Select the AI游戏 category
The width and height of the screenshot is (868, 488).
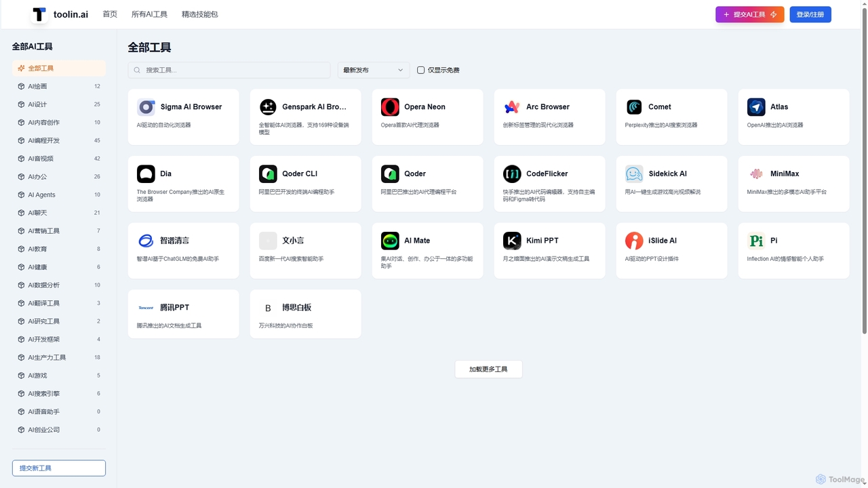tap(58, 375)
